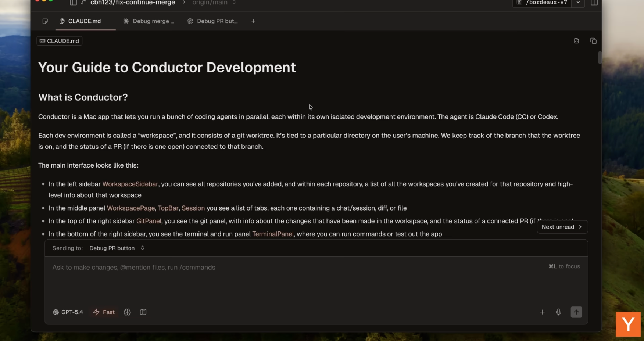The height and width of the screenshot is (341, 644).
Task: Copy the CLAUDE.md contents
Action: pos(593,41)
